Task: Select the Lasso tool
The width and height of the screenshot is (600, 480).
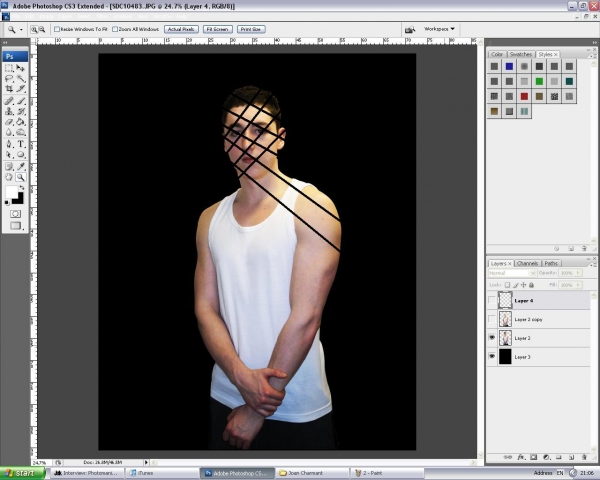Action: 9,78
